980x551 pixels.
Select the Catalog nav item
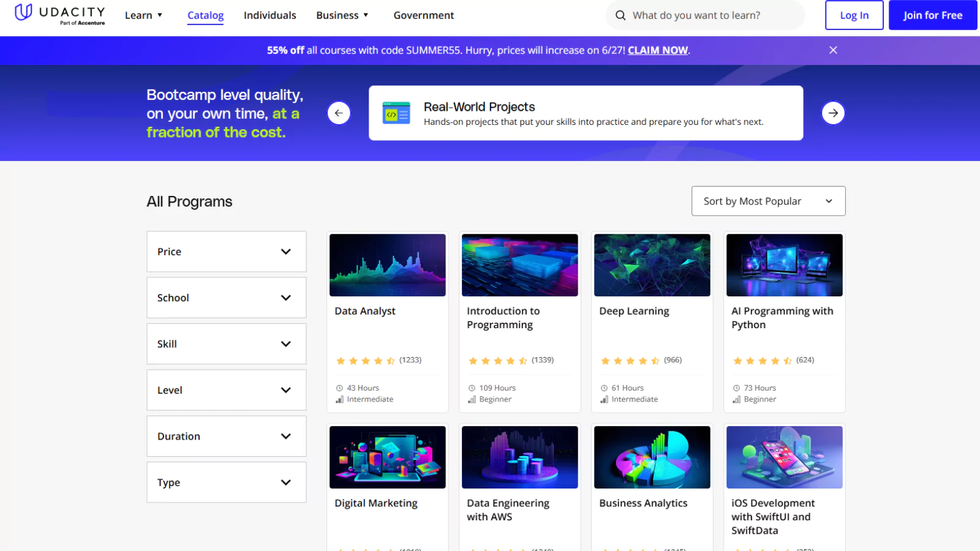coord(205,15)
